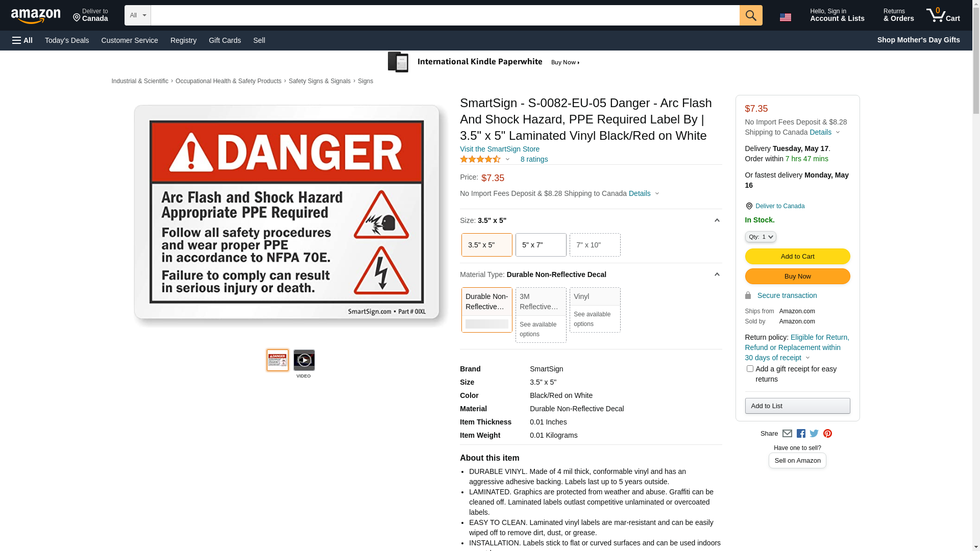This screenshot has width=980, height=551.
Task: Play the product video thumbnail
Action: point(304,360)
